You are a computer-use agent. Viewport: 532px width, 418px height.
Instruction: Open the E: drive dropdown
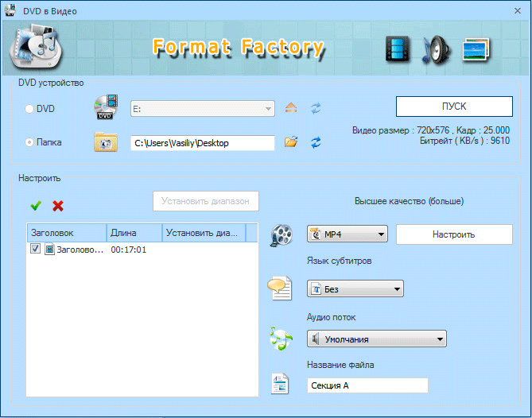(203, 109)
